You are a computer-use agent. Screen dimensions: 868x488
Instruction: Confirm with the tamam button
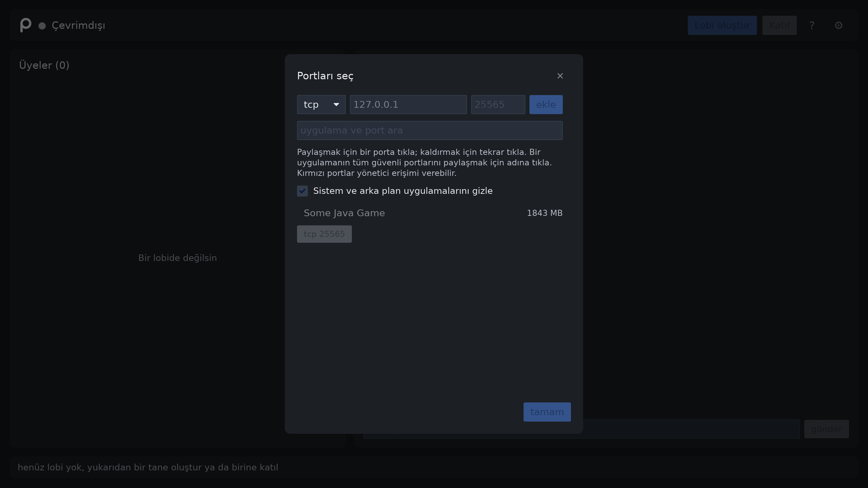point(547,412)
